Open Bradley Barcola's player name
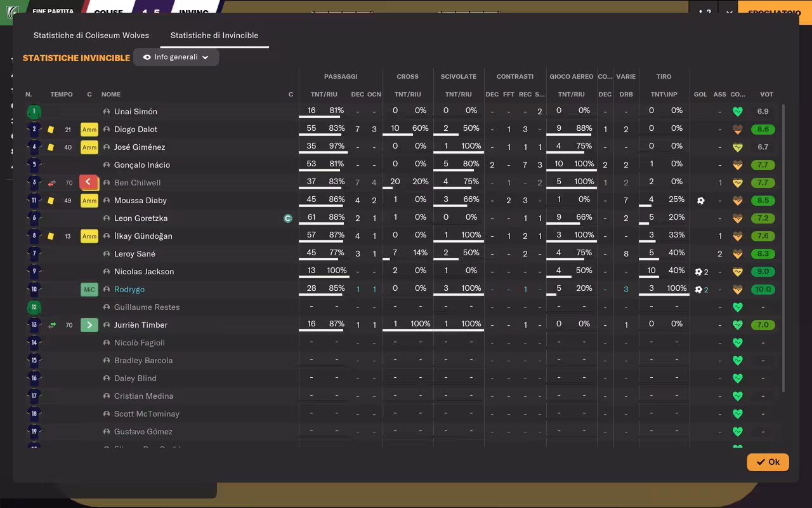812x508 pixels. 143,361
